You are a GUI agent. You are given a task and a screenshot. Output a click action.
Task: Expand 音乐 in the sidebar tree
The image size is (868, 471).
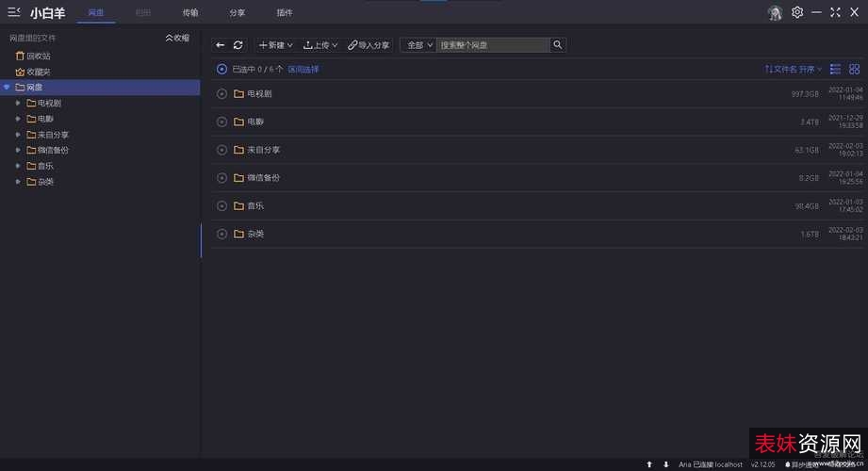coord(18,166)
